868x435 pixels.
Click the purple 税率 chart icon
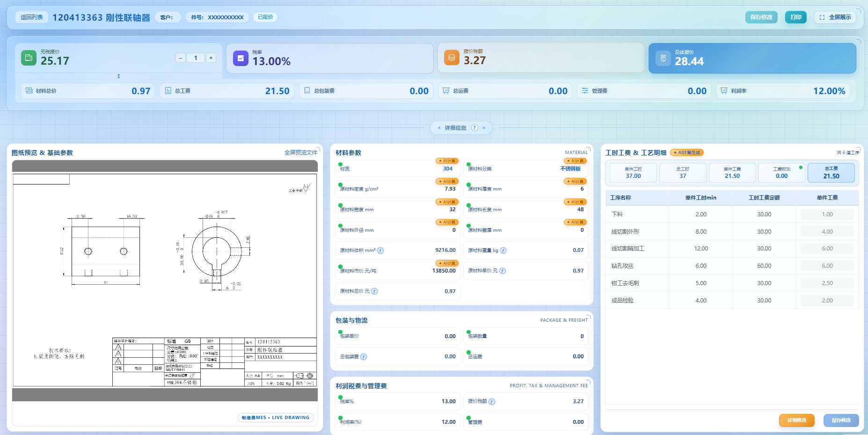[x=241, y=58]
